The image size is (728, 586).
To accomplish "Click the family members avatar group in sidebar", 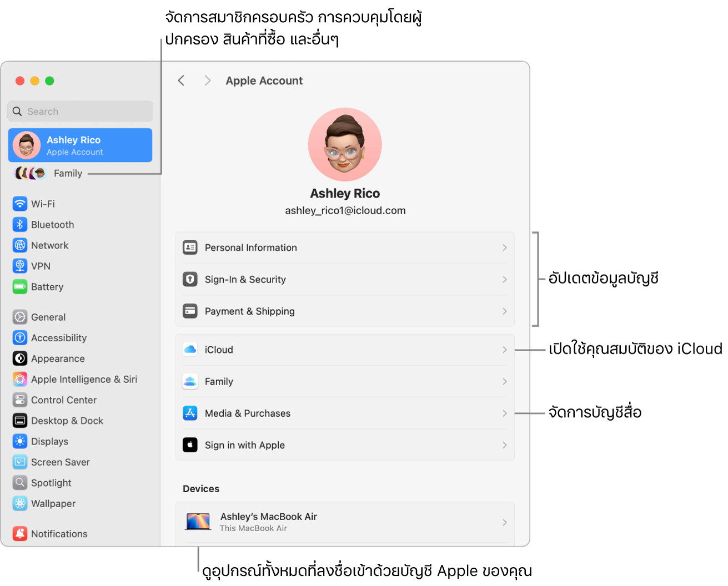I will (x=30, y=173).
